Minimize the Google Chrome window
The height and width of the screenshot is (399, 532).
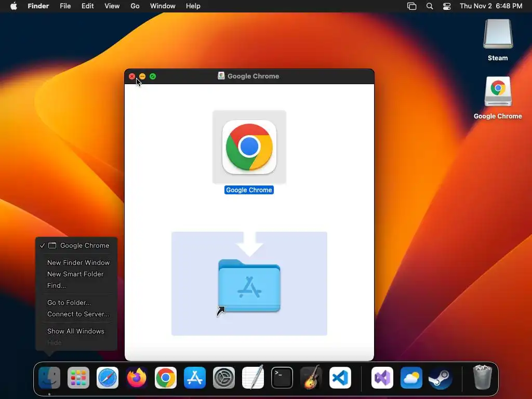[142, 76]
